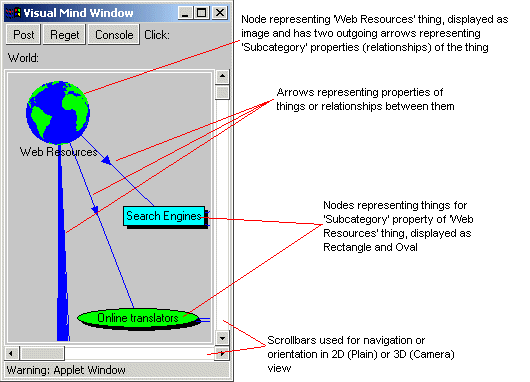Click the horizontal scrollbar thumb
This screenshot has height=382, width=530.
[42, 353]
